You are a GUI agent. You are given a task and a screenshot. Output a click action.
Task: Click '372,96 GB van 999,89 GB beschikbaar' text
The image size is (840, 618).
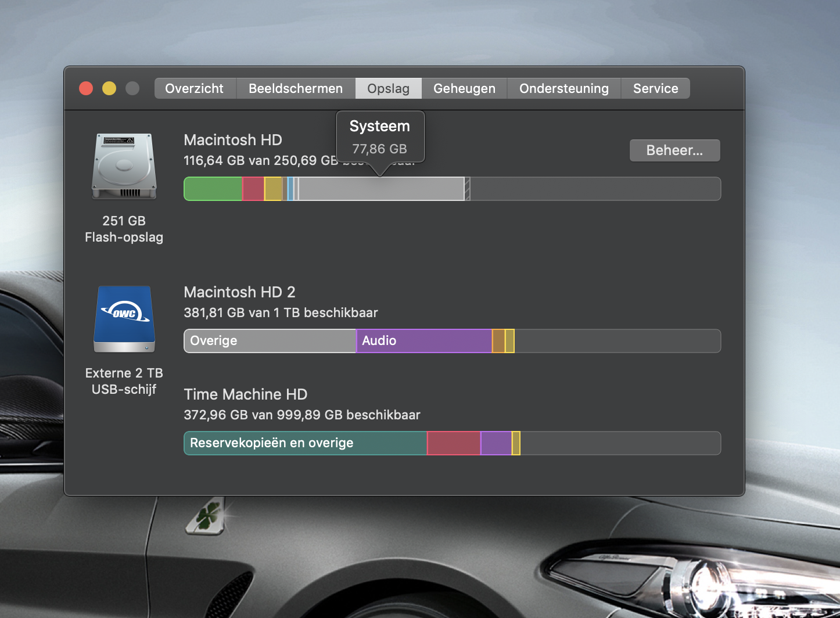[x=302, y=415]
